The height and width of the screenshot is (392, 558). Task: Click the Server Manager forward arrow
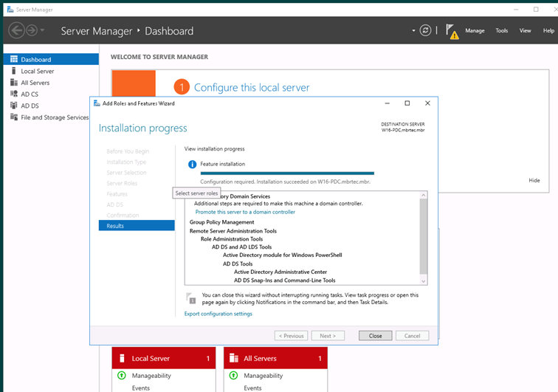click(32, 30)
